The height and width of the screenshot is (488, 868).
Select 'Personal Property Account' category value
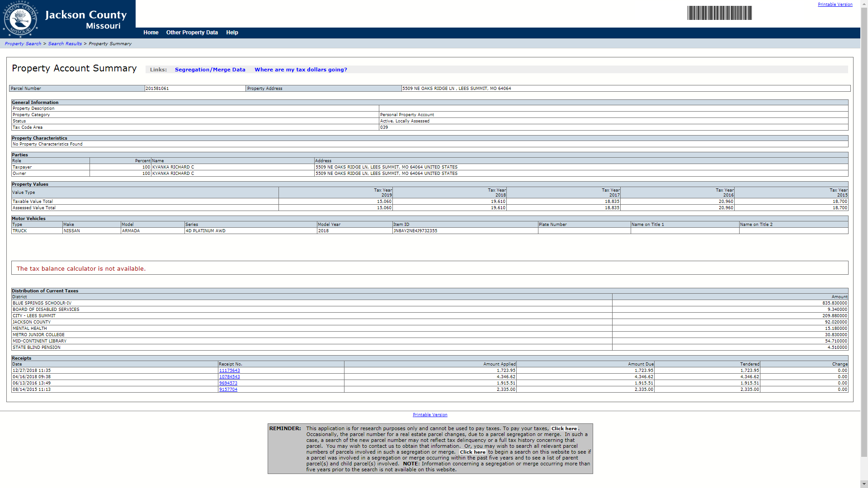tap(407, 115)
